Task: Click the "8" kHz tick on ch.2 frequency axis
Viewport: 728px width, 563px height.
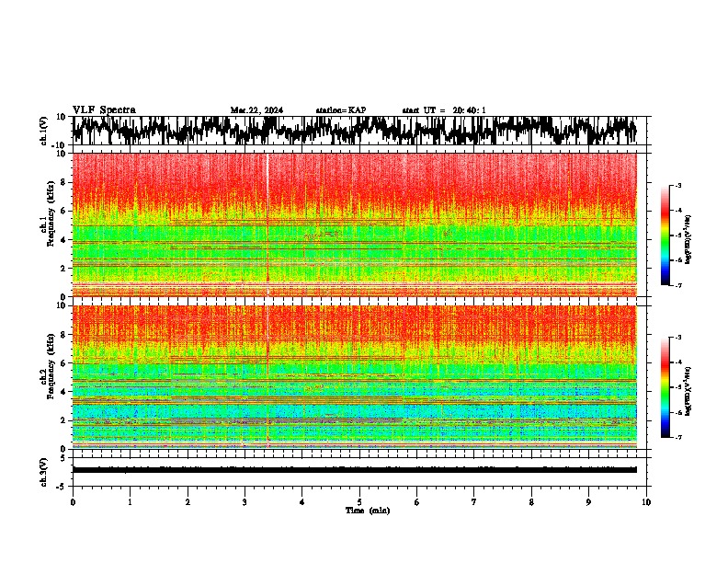Action: tap(64, 335)
